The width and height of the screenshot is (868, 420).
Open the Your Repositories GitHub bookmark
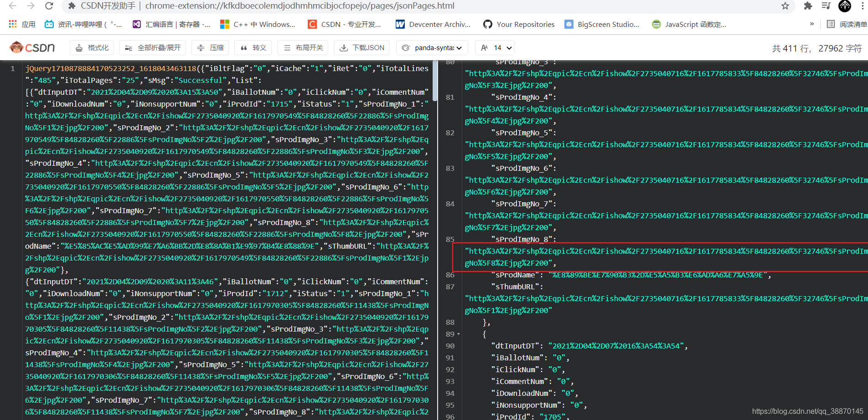[x=519, y=24]
